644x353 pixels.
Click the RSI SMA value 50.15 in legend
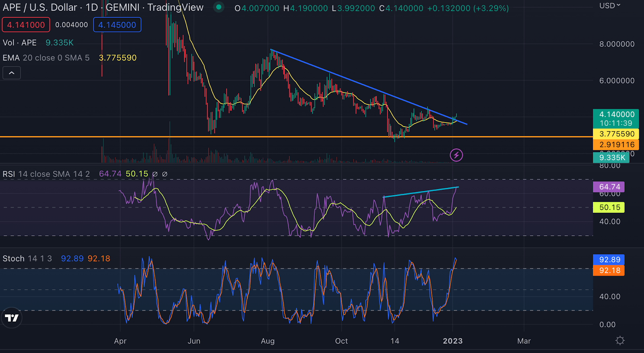point(137,174)
